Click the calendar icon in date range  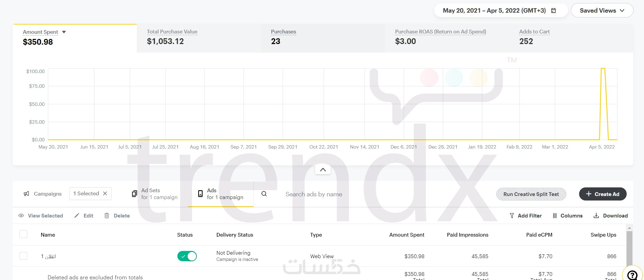click(554, 11)
